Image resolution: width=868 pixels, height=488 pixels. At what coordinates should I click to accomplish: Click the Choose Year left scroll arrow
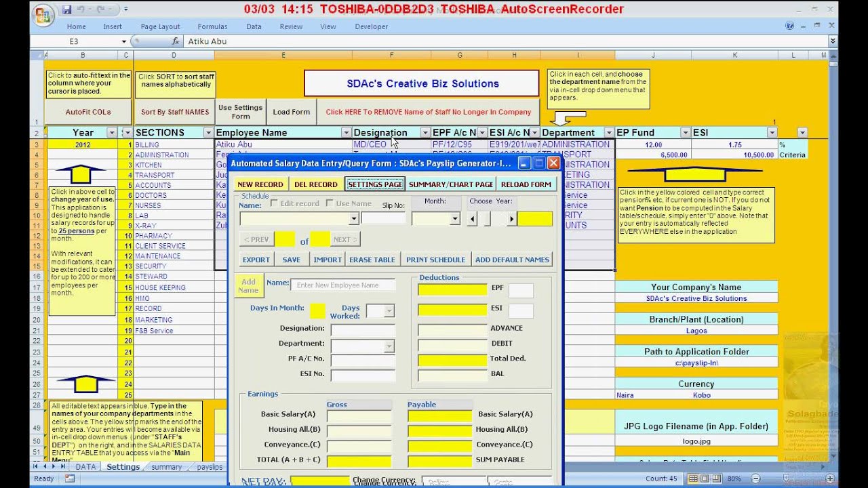click(x=473, y=218)
